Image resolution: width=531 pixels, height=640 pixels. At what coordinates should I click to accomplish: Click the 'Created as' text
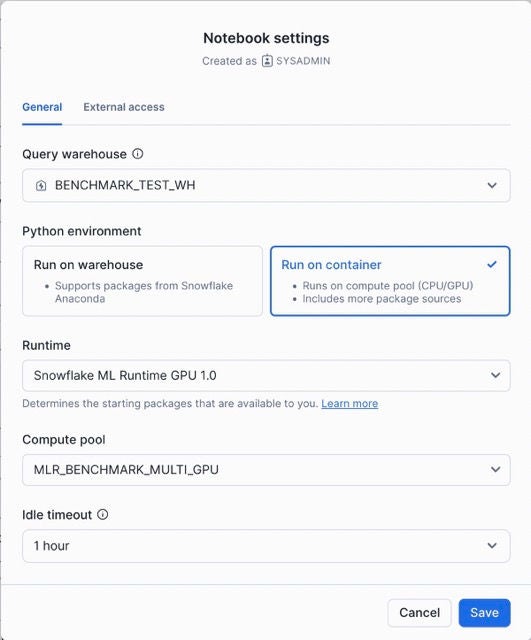click(229, 61)
